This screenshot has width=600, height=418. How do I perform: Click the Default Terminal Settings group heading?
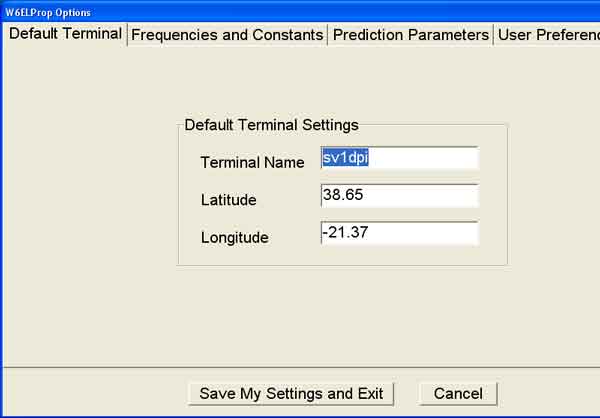pyautogui.click(x=271, y=125)
